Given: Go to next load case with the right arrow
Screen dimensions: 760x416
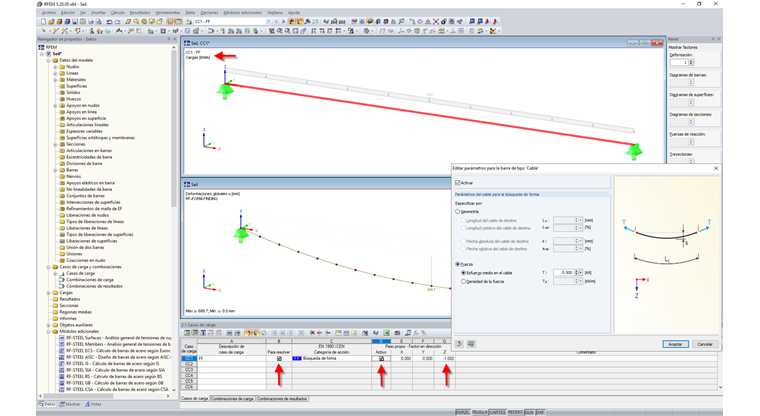Looking at the screenshot, I should point(283,21).
